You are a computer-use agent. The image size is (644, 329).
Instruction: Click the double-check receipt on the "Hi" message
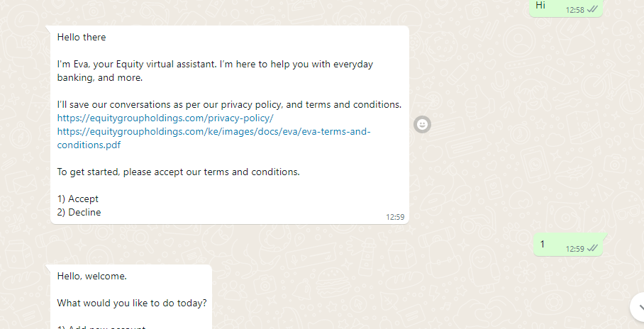[592, 9]
